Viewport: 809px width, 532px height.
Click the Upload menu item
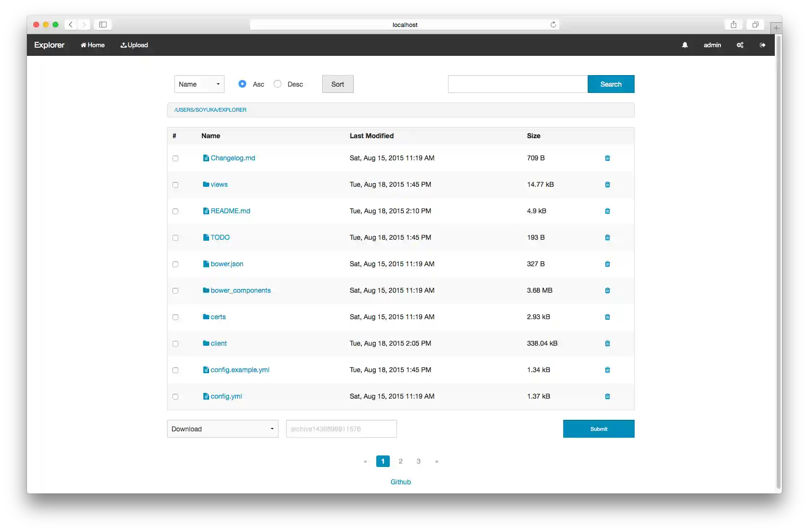point(134,45)
